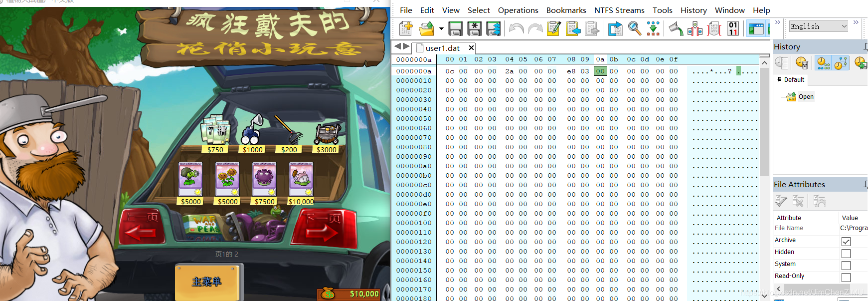Close the user1.dat tab
868x302 pixels.
click(471, 48)
